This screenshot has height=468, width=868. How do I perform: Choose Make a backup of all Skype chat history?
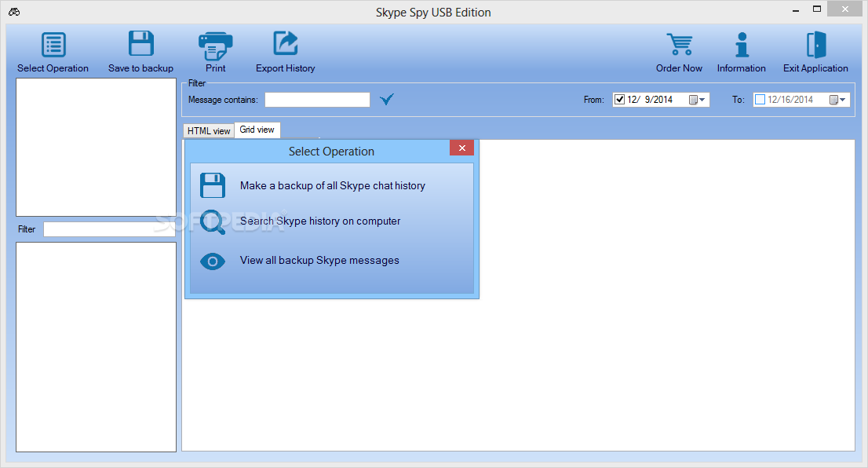[x=332, y=185]
